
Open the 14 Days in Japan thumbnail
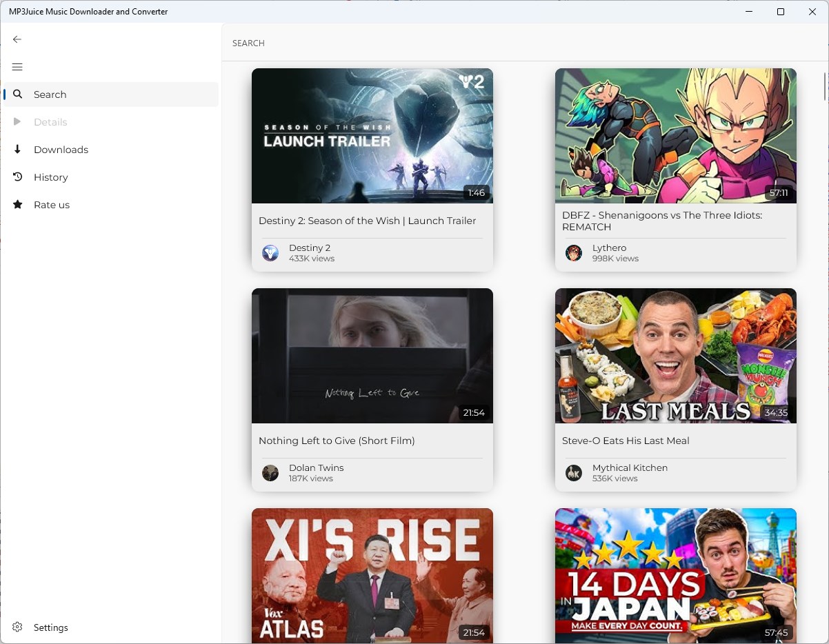[x=676, y=576]
